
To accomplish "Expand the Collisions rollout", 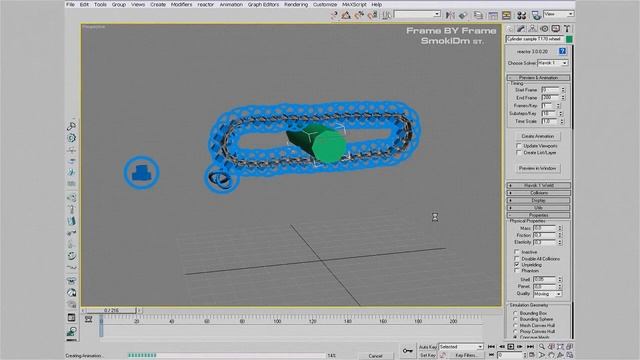I will 539,193.
